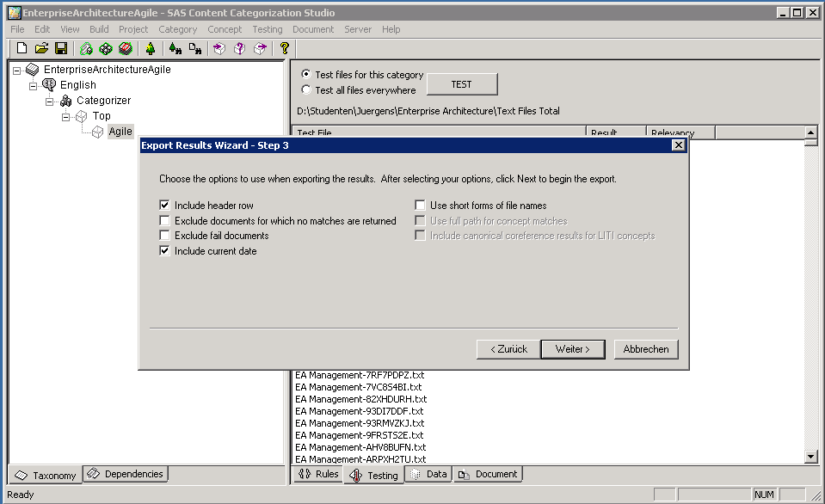This screenshot has height=504, width=825.
Task: Click the Open project folder icon
Action: pyautogui.click(x=41, y=48)
